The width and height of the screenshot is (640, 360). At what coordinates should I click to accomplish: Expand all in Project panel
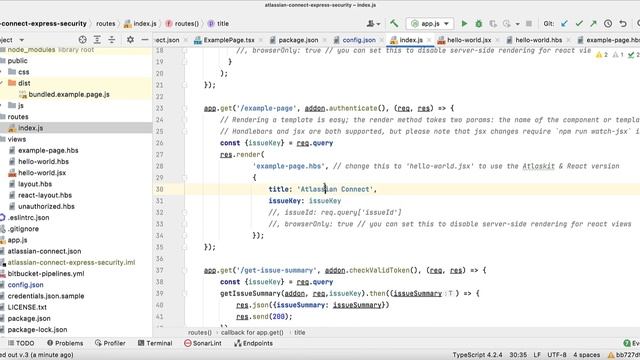(x=97, y=40)
